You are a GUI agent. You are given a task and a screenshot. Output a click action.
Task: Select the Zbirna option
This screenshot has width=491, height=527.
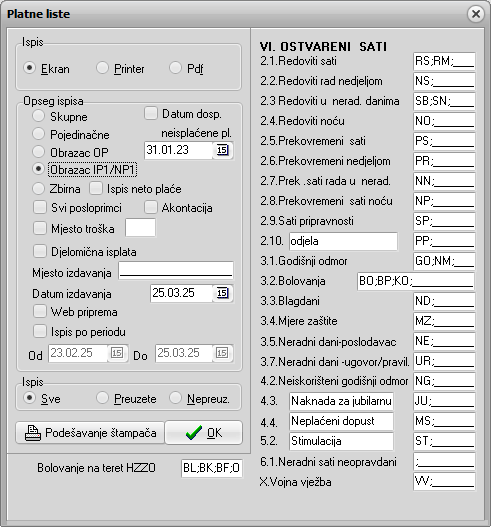coord(38,188)
